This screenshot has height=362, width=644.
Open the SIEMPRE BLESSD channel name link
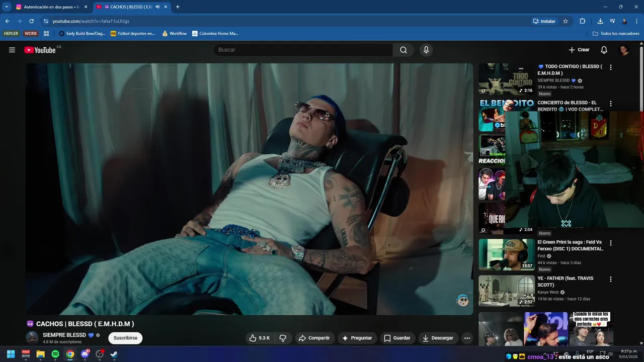[x=64, y=335]
